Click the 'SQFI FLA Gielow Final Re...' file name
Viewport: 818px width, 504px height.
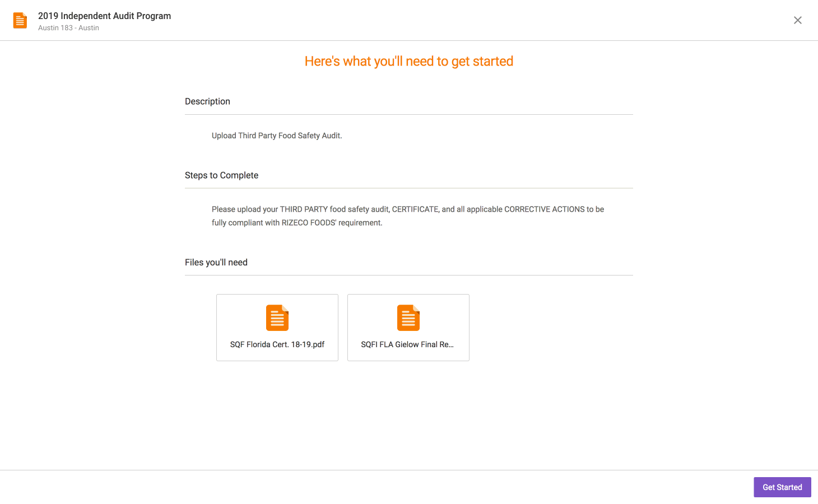pyautogui.click(x=407, y=344)
